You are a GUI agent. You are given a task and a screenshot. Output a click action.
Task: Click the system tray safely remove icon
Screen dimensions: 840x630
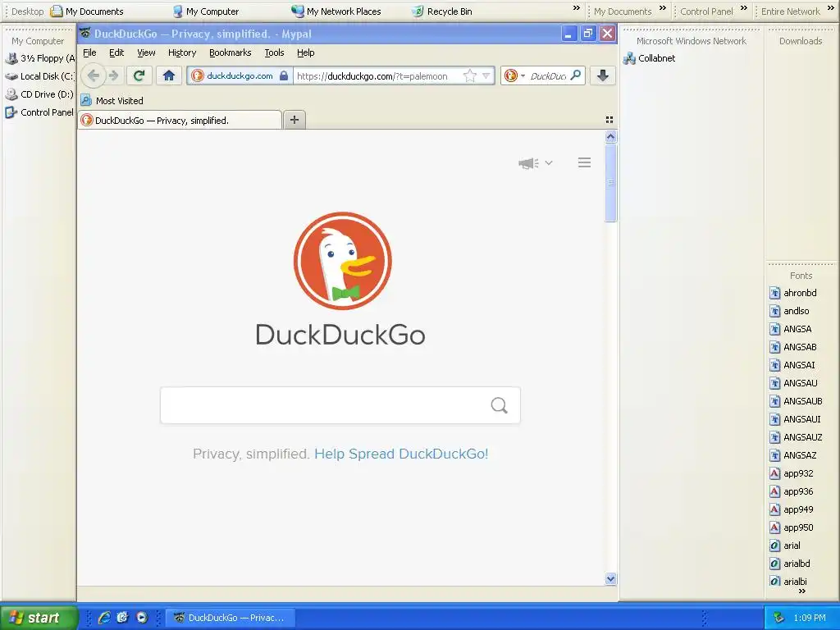tap(779, 618)
